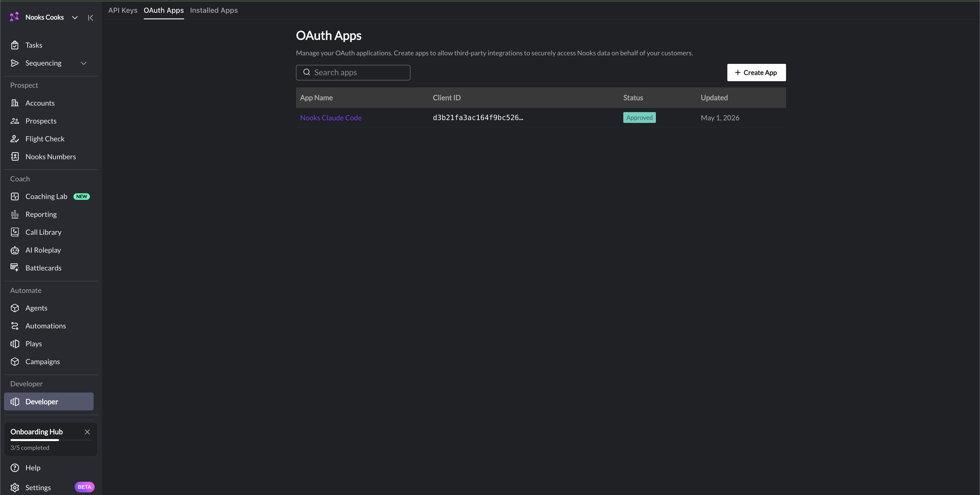Expand the Sequencing submenu chevron

(x=84, y=63)
